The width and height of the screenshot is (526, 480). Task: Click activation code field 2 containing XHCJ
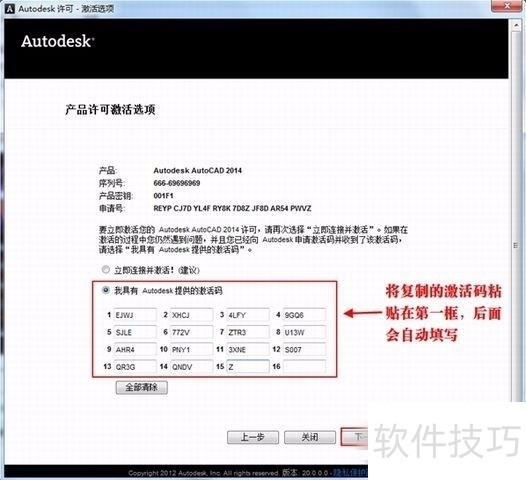[191, 315]
